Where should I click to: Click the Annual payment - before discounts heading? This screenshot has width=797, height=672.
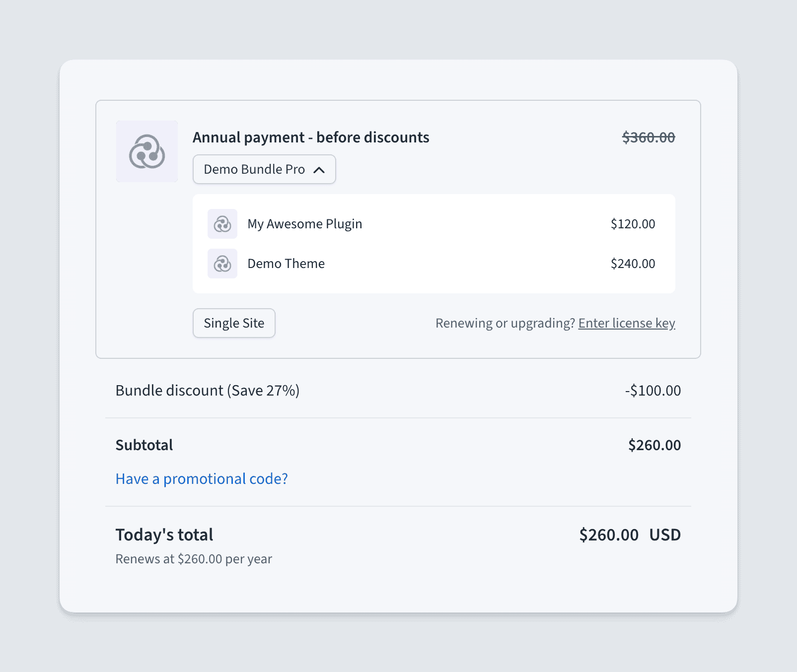point(311,137)
